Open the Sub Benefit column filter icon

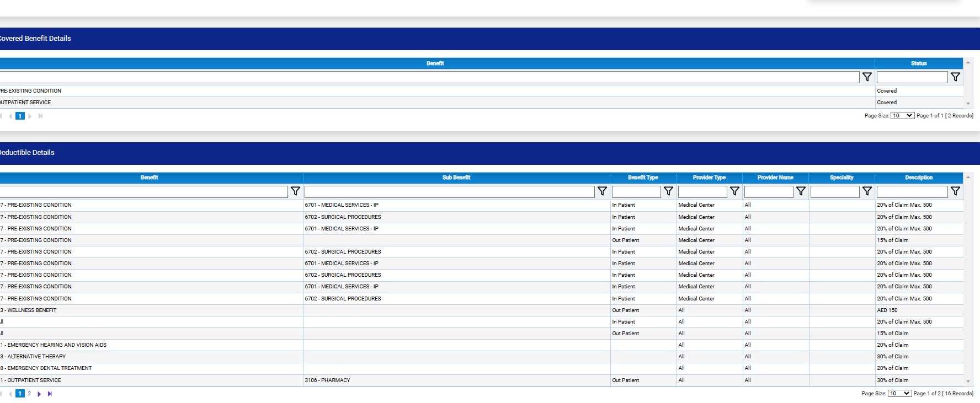pos(602,191)
